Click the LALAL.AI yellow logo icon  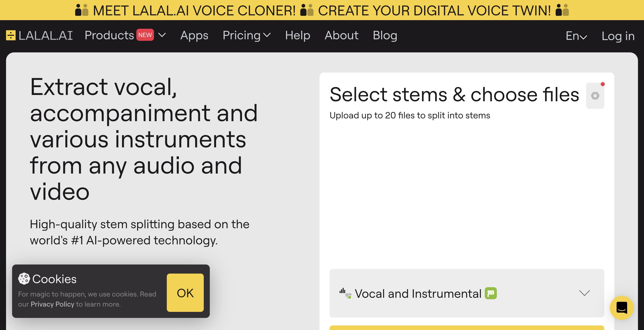click(x=11, y=35)
